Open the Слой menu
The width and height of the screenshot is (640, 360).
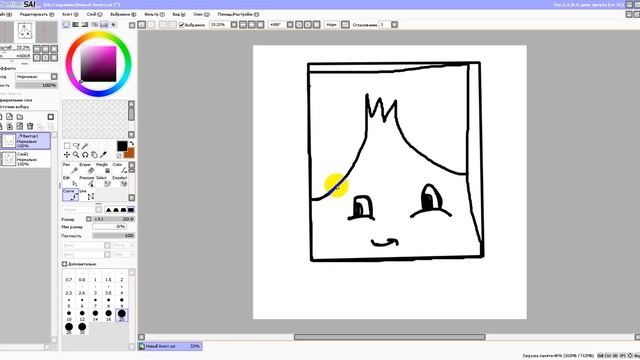94,14
